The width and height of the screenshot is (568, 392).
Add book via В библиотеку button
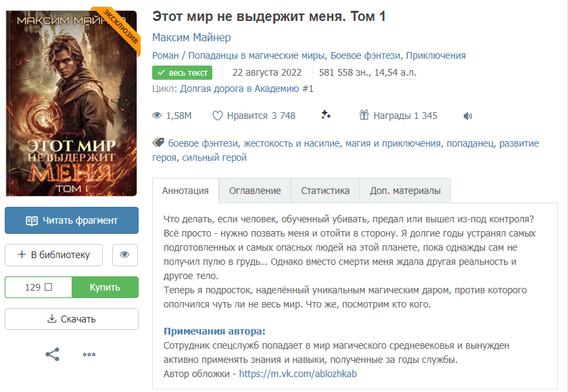tap(53, 255)
